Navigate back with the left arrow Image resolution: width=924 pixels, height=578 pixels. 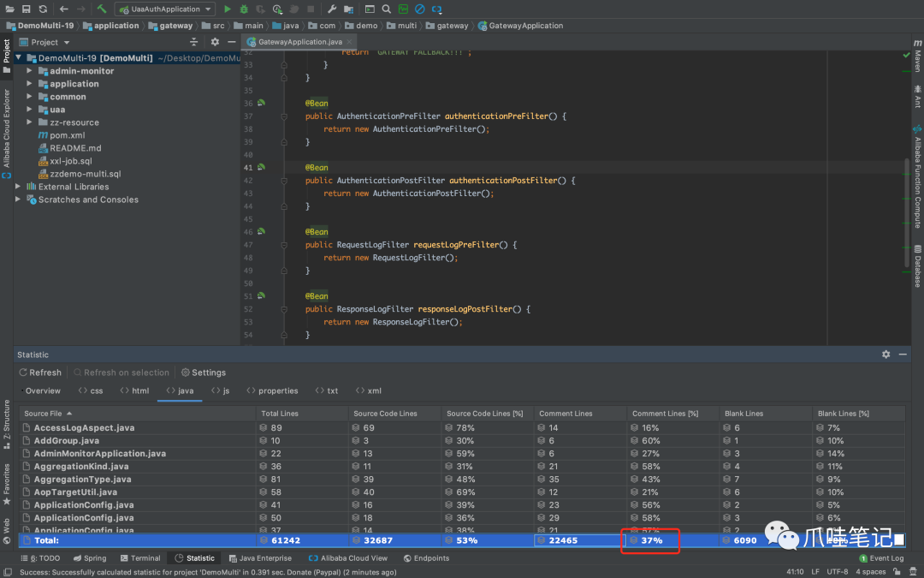63,9
